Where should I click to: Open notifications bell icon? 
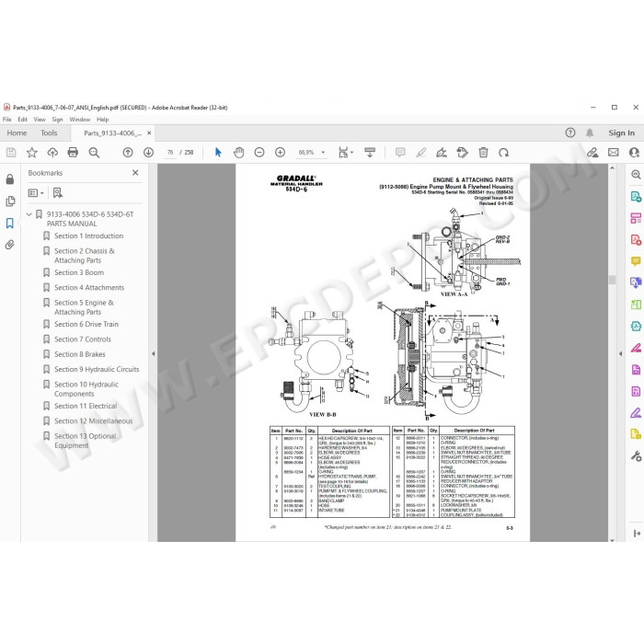tap(590, 132)
